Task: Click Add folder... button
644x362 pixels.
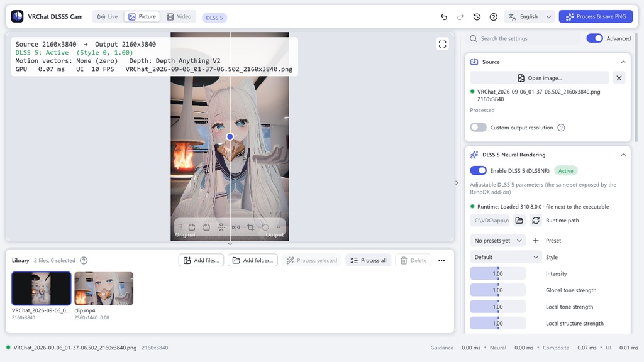Action: [x=253, y=260]
